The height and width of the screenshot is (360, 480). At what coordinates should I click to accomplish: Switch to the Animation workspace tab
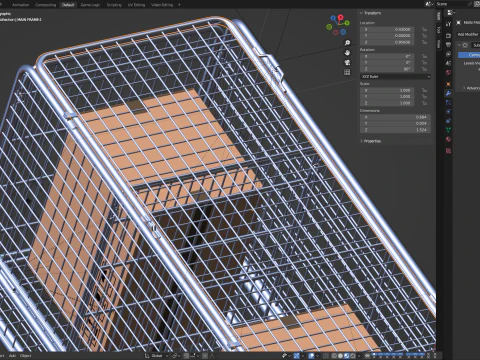tap(20, 5)
